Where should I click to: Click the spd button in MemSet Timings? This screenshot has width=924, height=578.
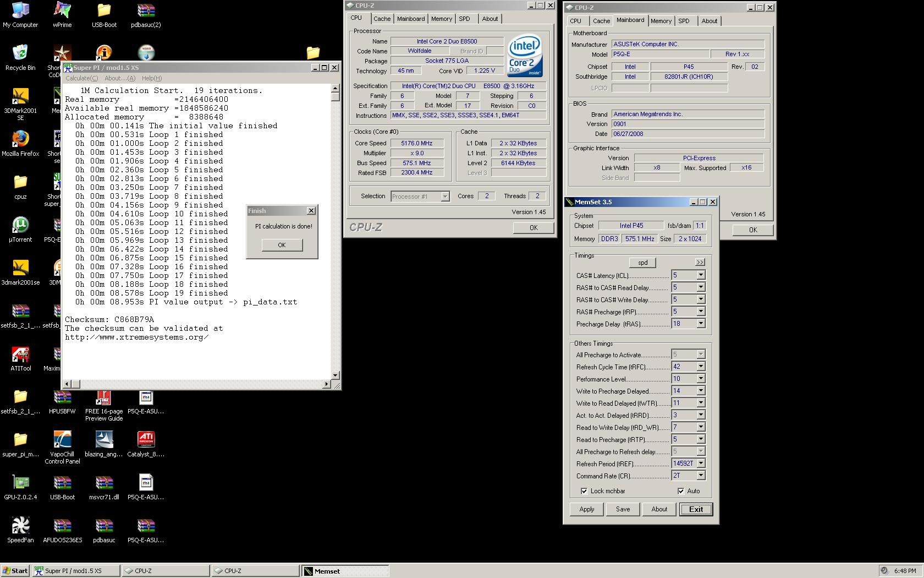pyautogui.click(x=642, y=263)
